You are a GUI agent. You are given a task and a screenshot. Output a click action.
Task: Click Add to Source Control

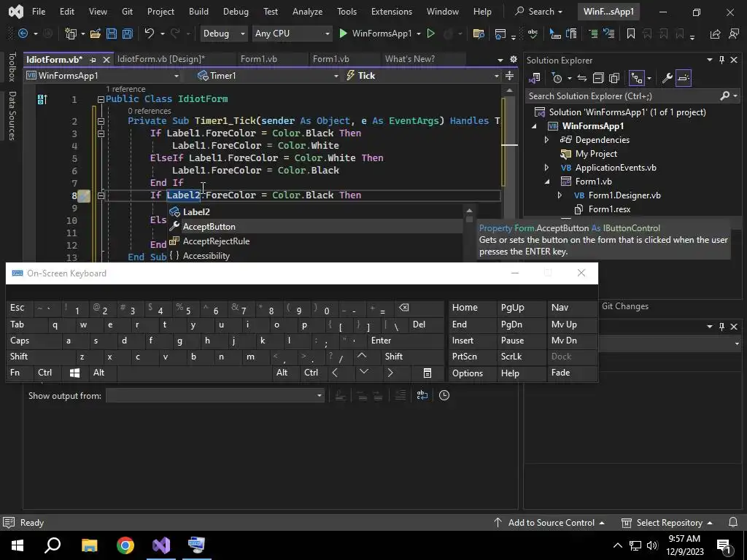551,522
